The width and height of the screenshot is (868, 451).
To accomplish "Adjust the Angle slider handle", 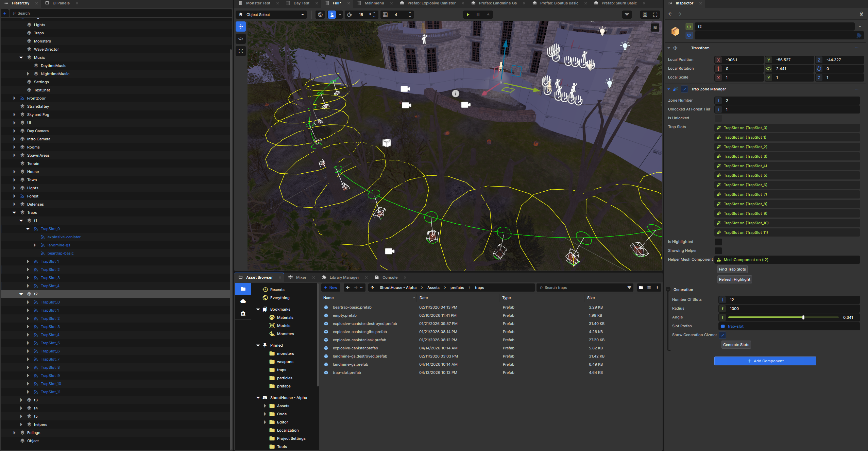I will pos(803,317).
